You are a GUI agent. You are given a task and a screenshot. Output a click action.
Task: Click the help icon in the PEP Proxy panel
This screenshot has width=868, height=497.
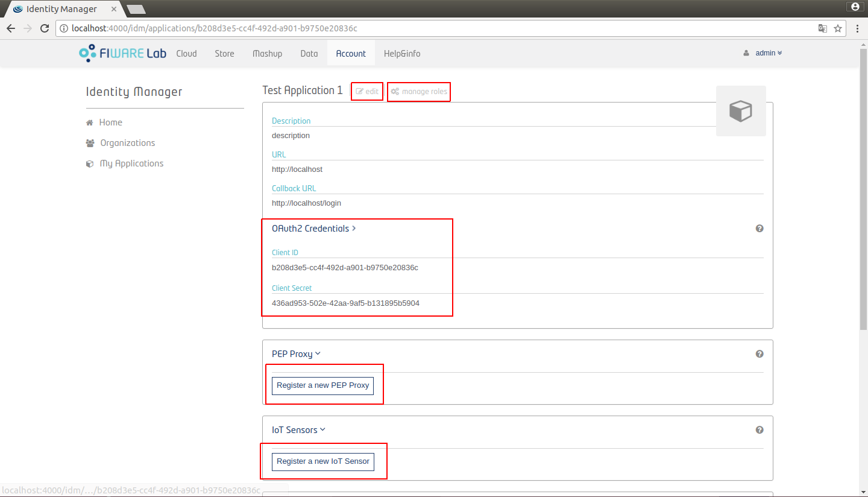click(x=759, y=354)
